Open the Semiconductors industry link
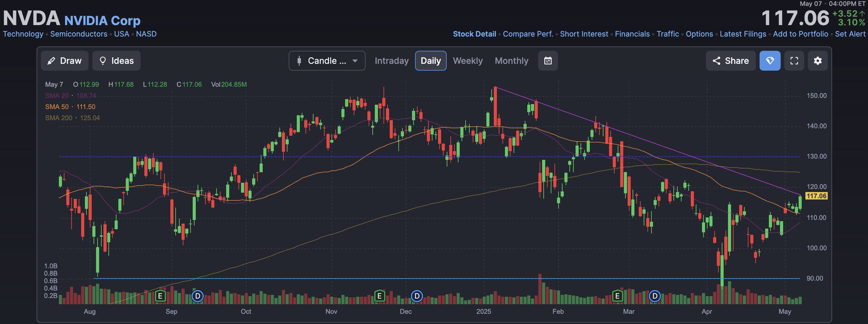The width and height of the screenshot is (868, 324). pos(78,34)
